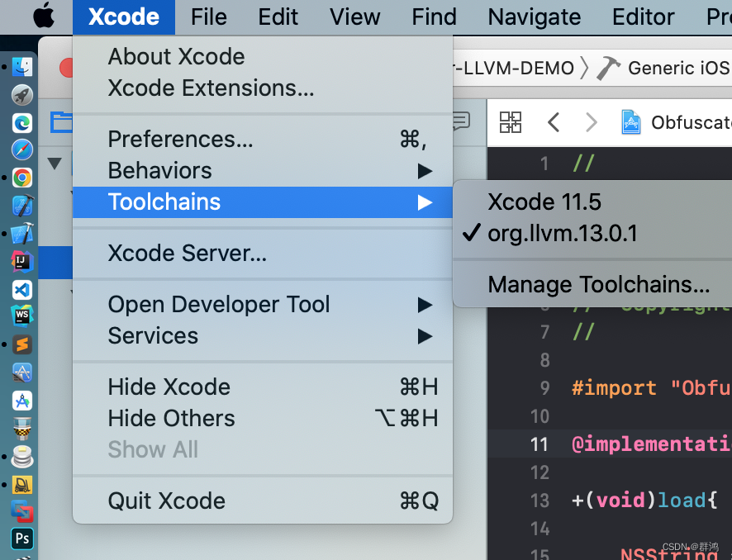The height and width of the screenshot is (560, 732).
Task: Click the hammer build destination icon
Action: tap(609, 68)
